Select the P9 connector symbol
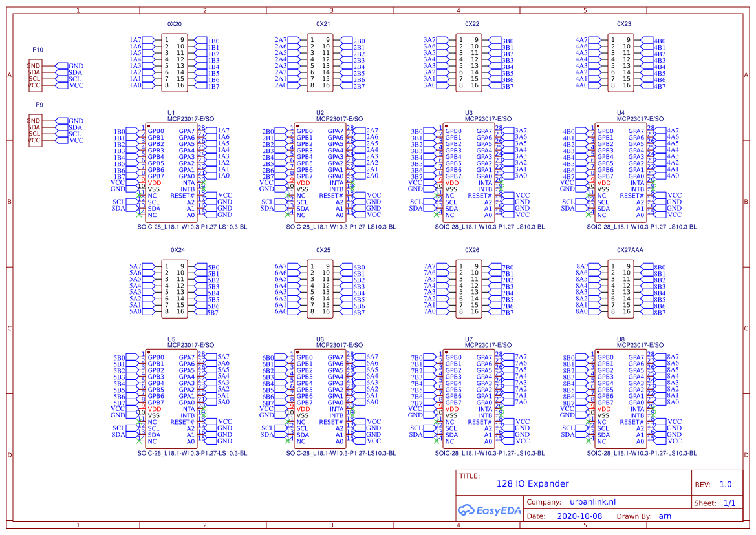The image size is (756, 535). (36, 131)
